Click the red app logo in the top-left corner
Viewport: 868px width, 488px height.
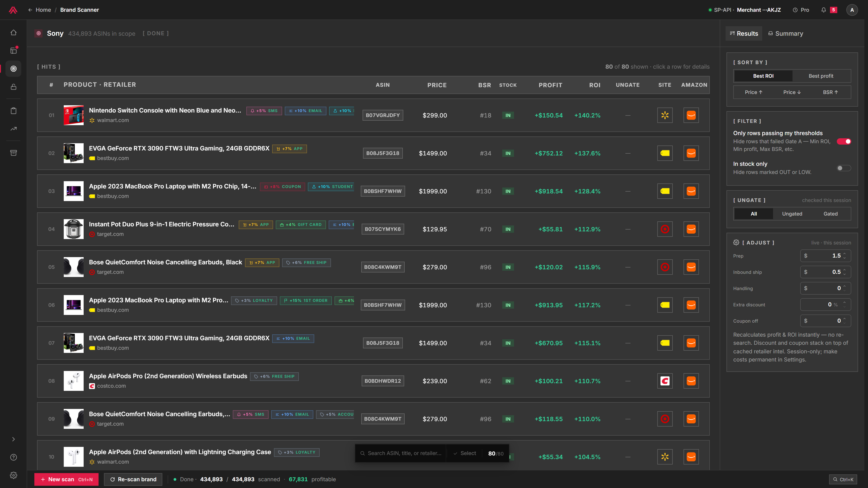coord(13,10)
